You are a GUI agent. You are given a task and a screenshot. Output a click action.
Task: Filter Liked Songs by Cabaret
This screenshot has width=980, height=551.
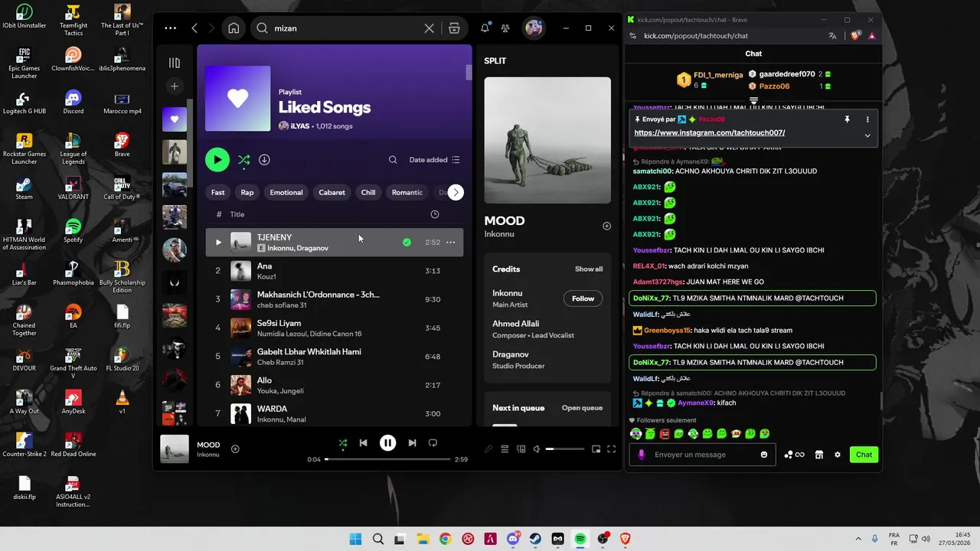(x=332, y=192)
